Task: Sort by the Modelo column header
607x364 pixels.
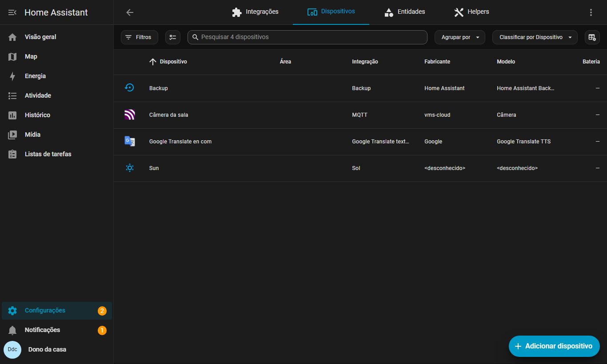Action: [x=506, y=62]
